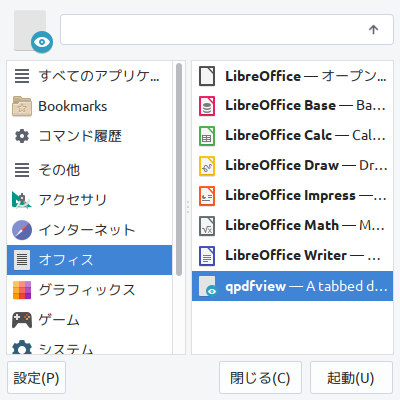The height and width of the screenshot is (400, 400).
Task: Click the インターネット compass icon
Action: [22, 230]
